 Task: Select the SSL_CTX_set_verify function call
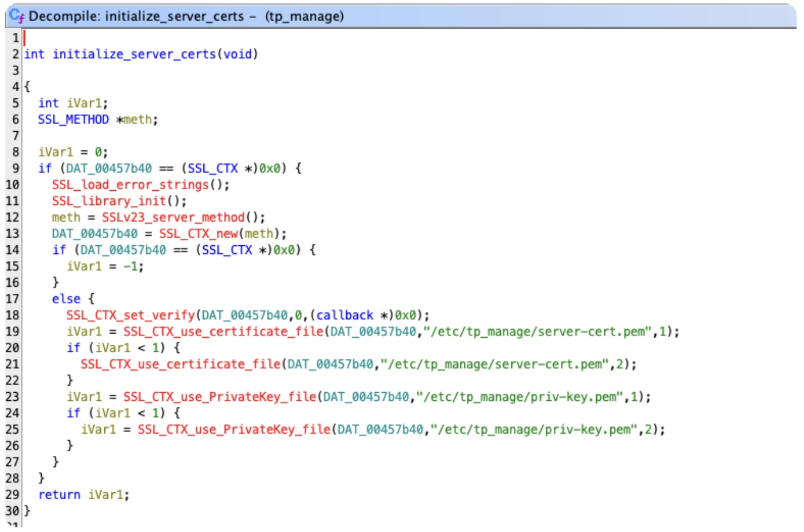[x=130, y=315]
